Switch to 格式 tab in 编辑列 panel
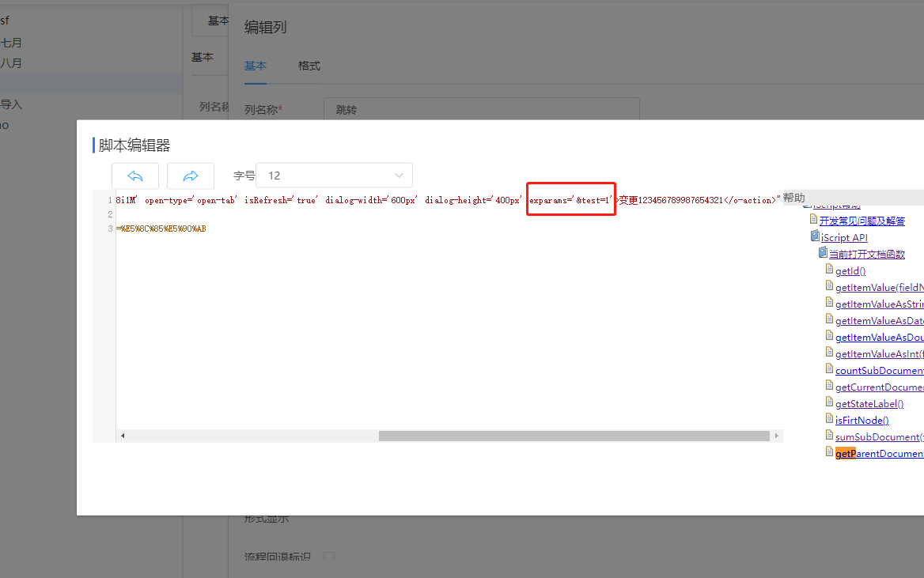Screen dimensions: 924x578 click(x=309, y=66)
